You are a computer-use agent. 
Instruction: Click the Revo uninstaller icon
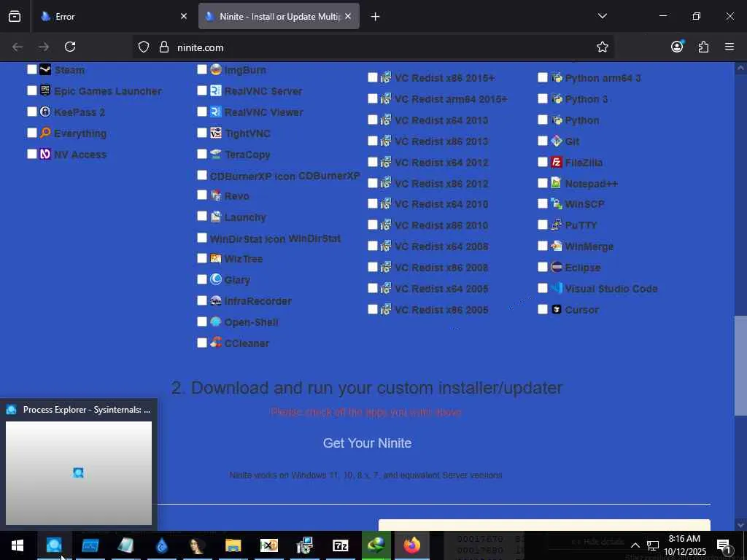[216, 195]
